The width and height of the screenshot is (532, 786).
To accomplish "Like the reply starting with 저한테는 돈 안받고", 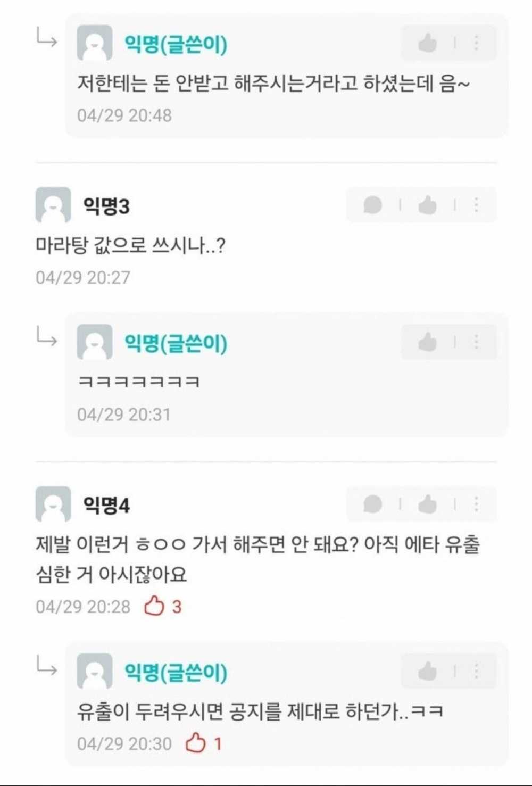I will click(427, 43).
